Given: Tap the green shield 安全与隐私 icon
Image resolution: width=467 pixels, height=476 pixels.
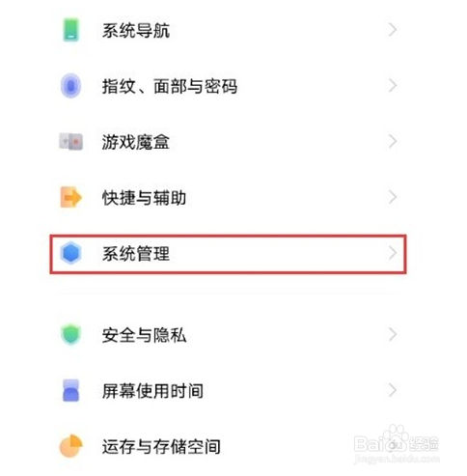Looking at the screenshot, I should 70,335.
